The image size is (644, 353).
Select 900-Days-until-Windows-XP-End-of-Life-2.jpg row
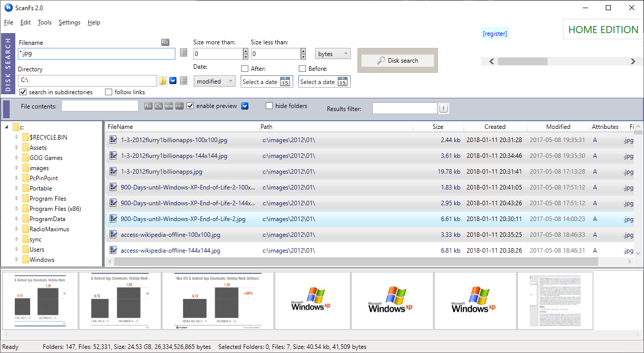tap(370, 219)
